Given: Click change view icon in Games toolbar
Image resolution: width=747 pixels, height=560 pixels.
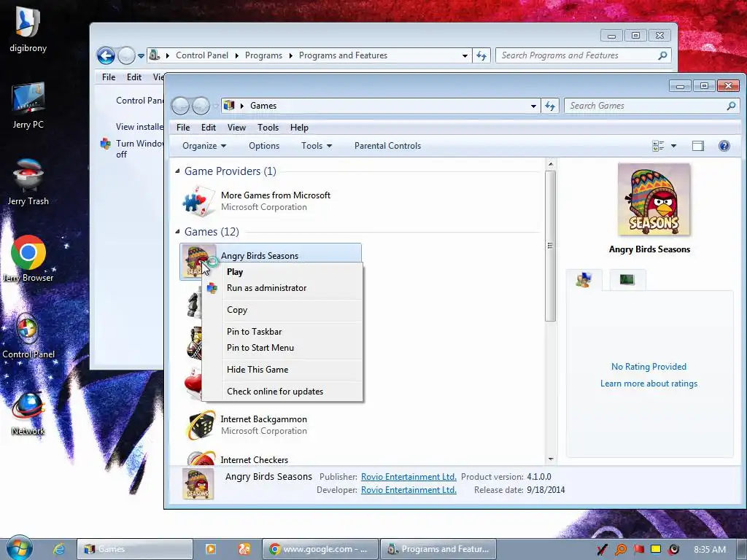Looking at the screenshot, I should tap(658, 146).
